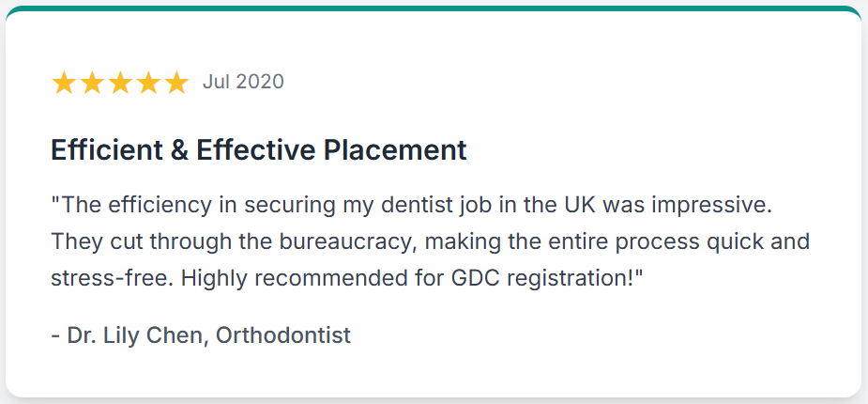Image resolution: width=868 pixels, height=404 pixels.
Task: Click the Jul 2020 review date
Action: point(243,82)
